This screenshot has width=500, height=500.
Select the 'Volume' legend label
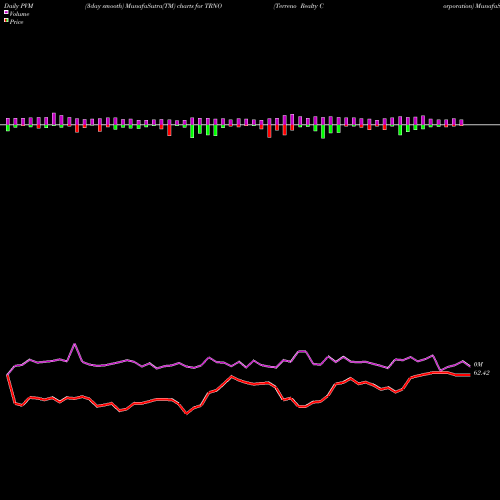[19, 14]
